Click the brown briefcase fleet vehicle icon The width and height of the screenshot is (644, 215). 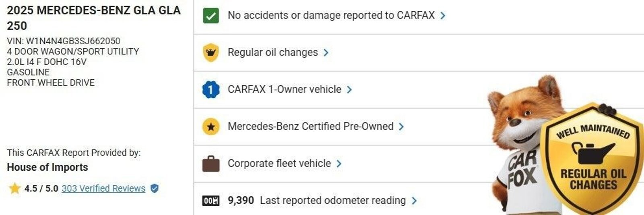tap(211, 163)
